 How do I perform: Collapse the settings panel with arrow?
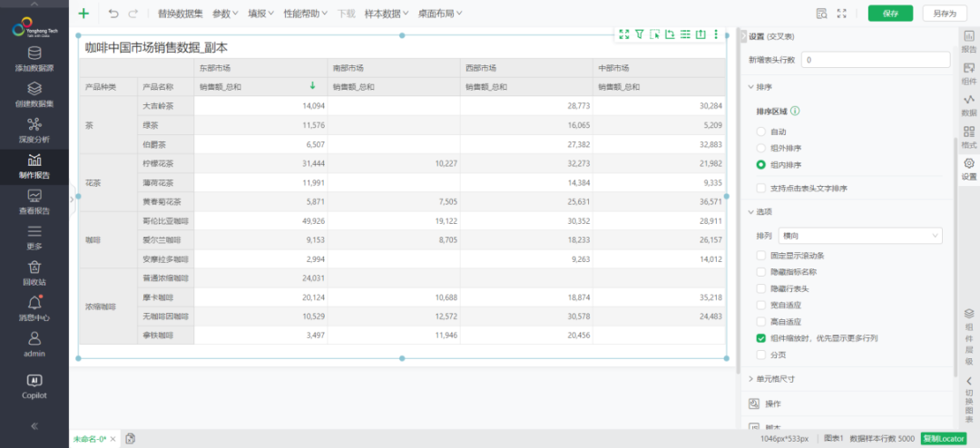[743, 37]
